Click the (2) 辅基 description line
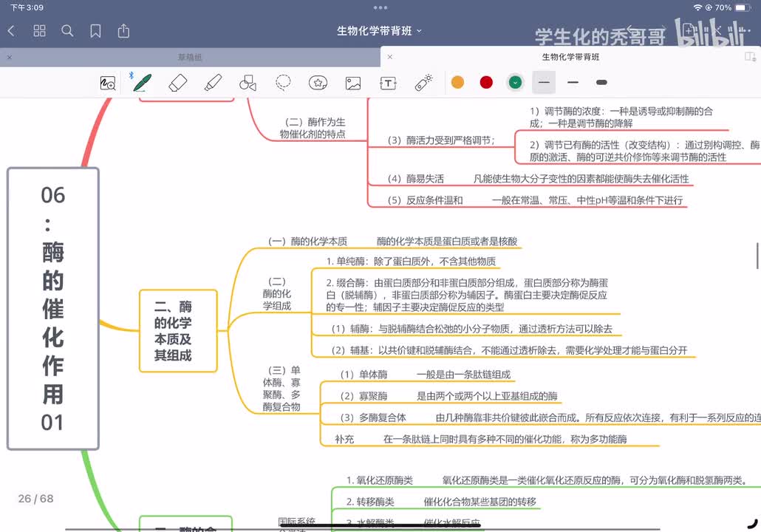 (509, 350)
